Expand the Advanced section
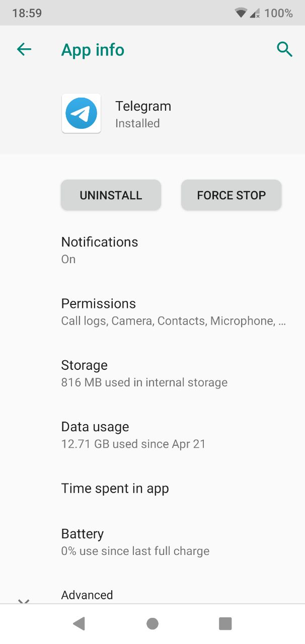 point(87,595)
